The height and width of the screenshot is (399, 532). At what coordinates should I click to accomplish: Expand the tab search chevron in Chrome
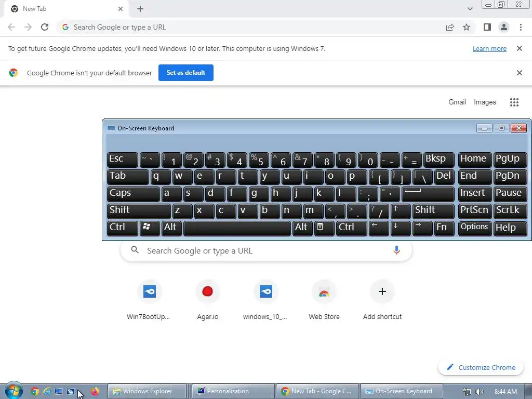coord(470,9)
